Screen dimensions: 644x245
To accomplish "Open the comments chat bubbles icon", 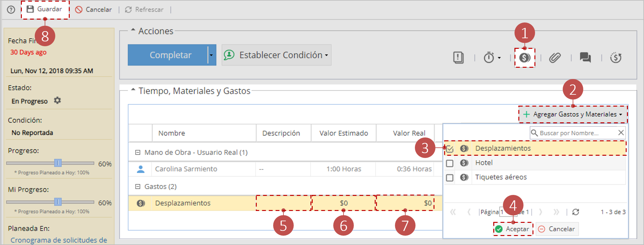I will point(585,58).
